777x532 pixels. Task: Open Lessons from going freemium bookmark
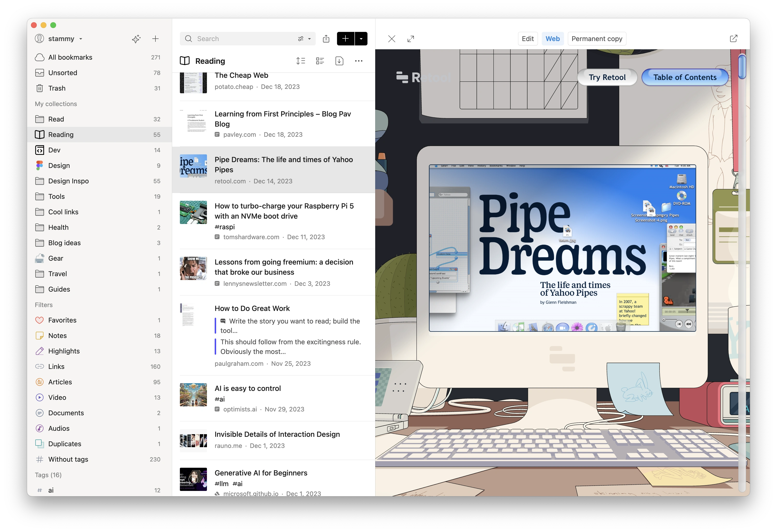[x=273, y=272]
